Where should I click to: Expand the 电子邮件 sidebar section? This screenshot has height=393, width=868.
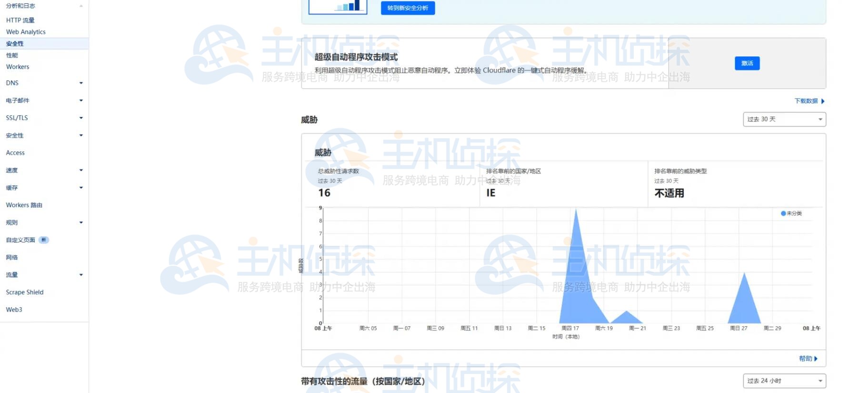pos(44,101)
